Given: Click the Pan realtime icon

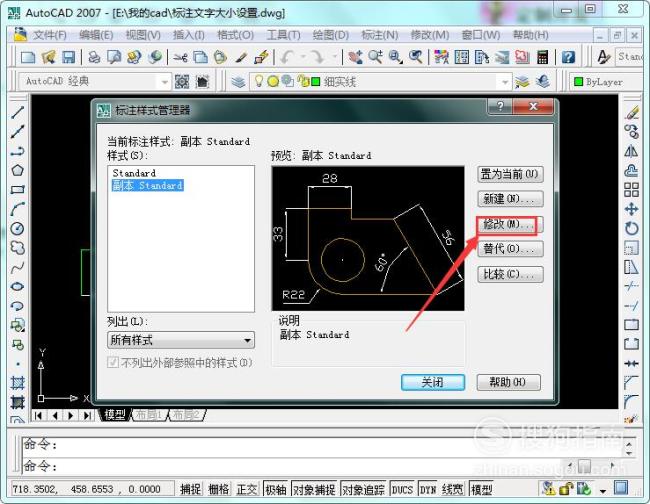Looking at the screenshot, I should point(355,57).
